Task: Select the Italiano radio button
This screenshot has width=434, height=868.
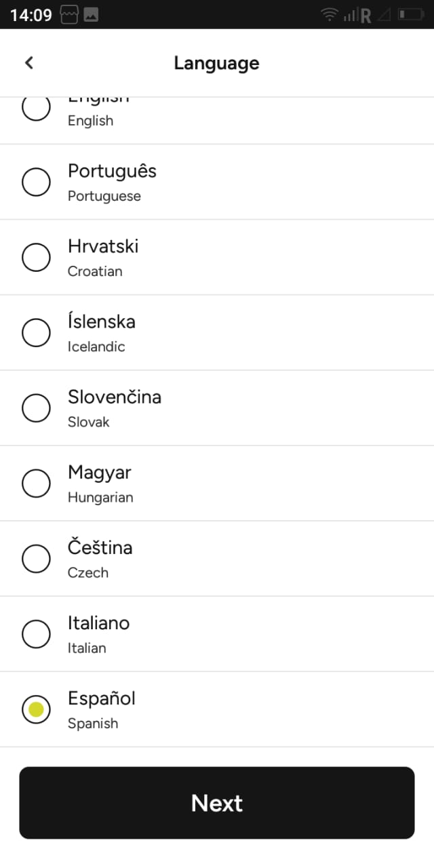Action: point(36,633)
